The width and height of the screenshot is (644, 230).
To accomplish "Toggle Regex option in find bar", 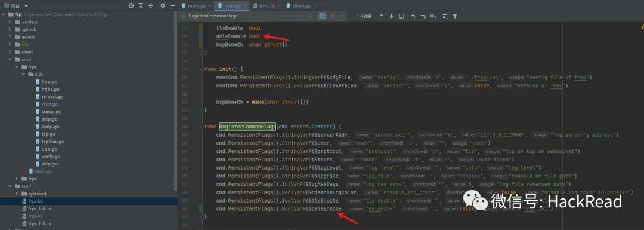I will pos(341,16).
